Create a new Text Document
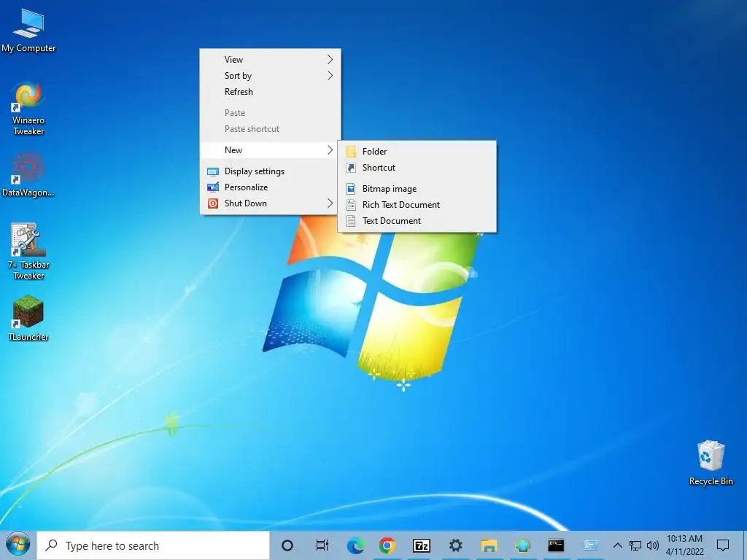This screenshot has height=560, width=747. pos(417,221)
